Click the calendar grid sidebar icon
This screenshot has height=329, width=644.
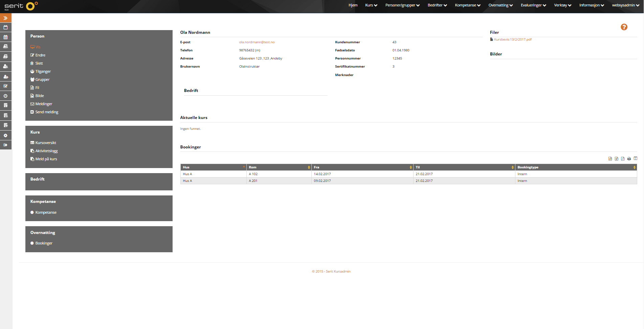pyautogui.click(x=6, y=37)
